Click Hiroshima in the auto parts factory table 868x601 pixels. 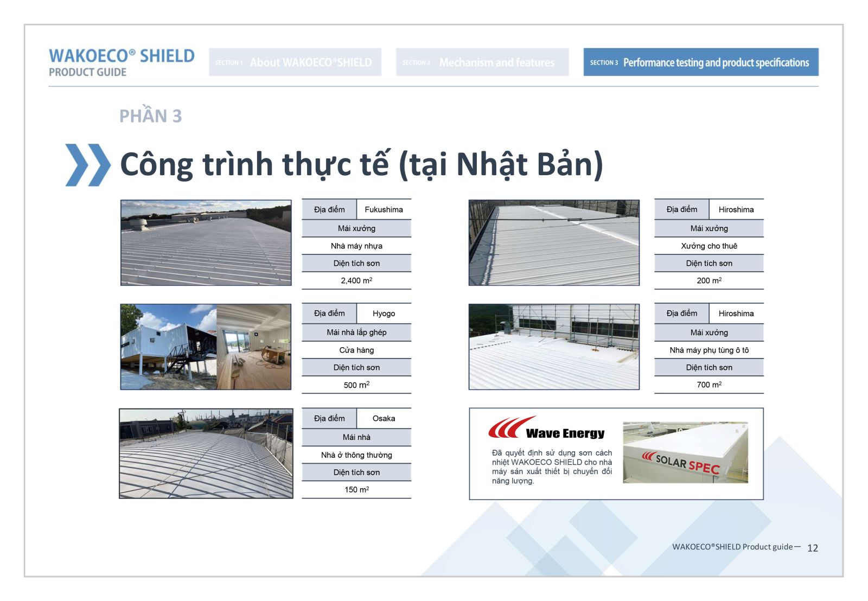(x=736, y=314)
